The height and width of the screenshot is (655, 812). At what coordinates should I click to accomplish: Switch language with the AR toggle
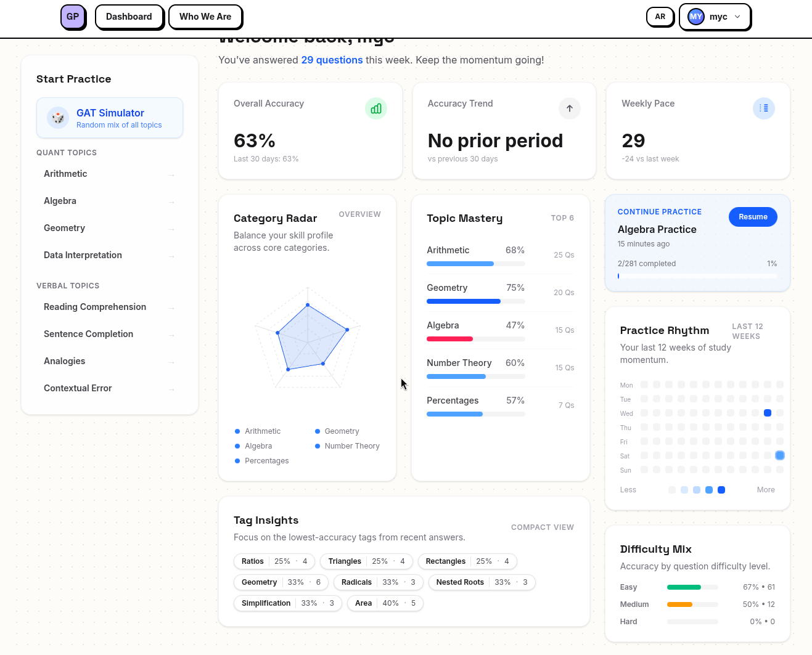click(660, 17)
